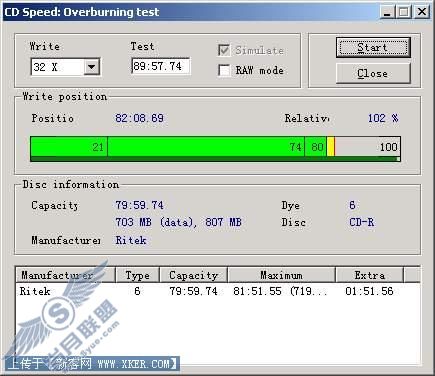Minimize the CD Speed window

[387, 12]
